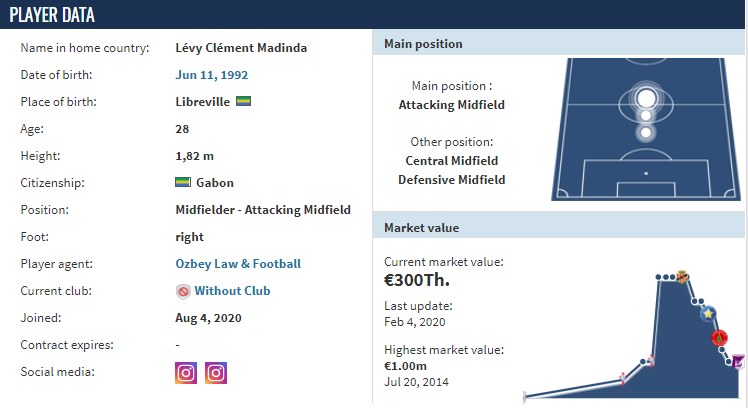Screen dimensions: 748x408
Task: Select the blue star club crest on chart
Action: click(708, 314)
